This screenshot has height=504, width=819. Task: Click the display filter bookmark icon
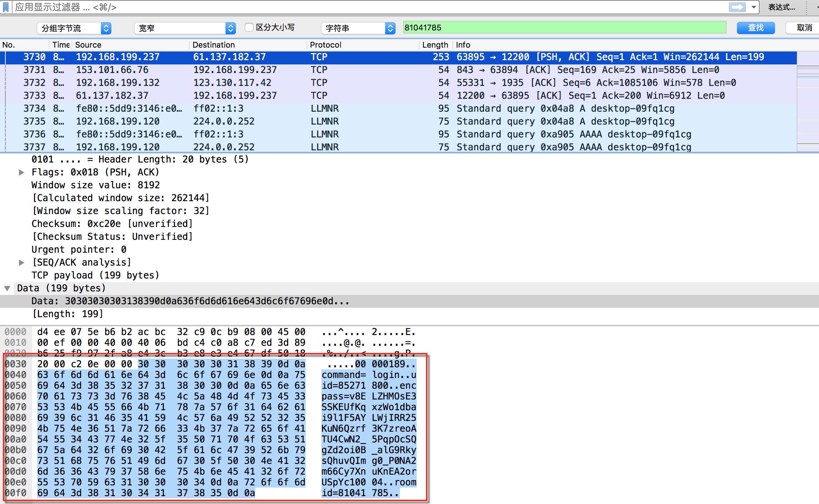tap(6, 7)
